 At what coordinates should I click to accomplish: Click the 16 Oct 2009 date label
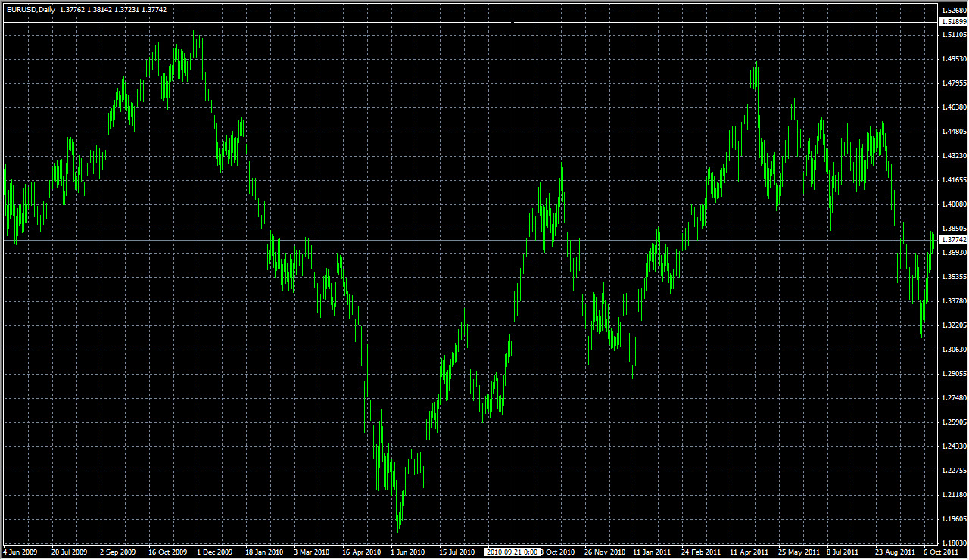(x=167, y=552)
